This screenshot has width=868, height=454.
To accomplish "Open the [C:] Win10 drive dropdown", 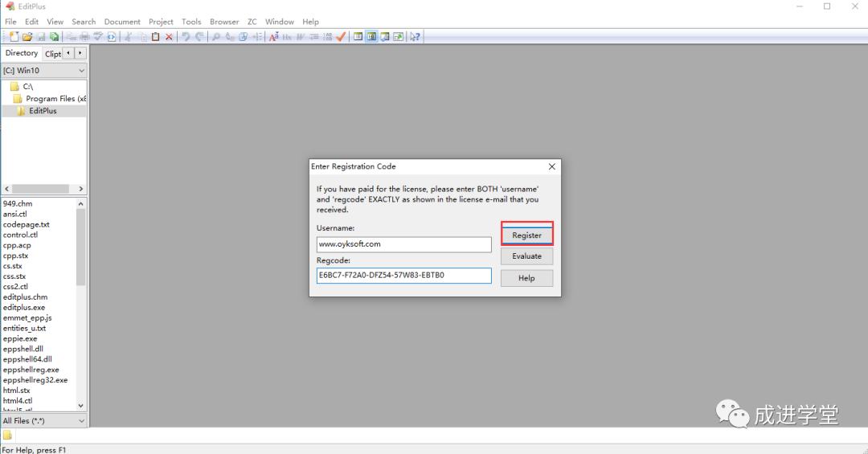I will tap(43, 71).
